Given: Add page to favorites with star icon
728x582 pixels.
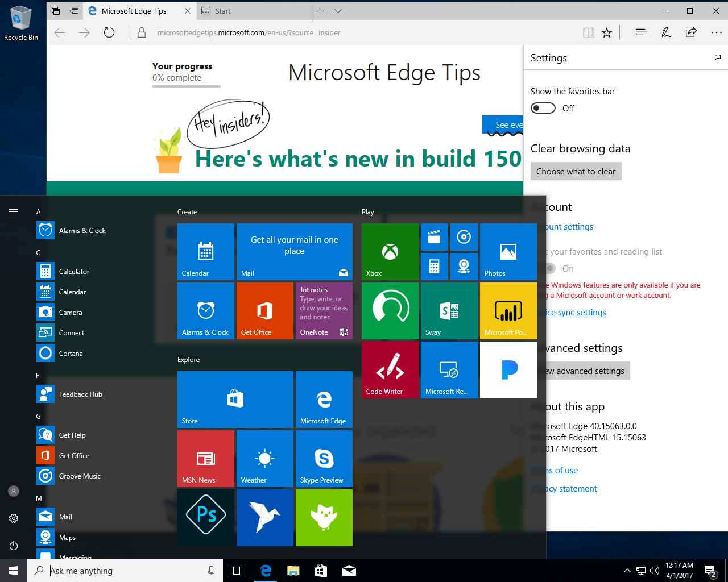Looking at the screenshot, I should point(607,32).
